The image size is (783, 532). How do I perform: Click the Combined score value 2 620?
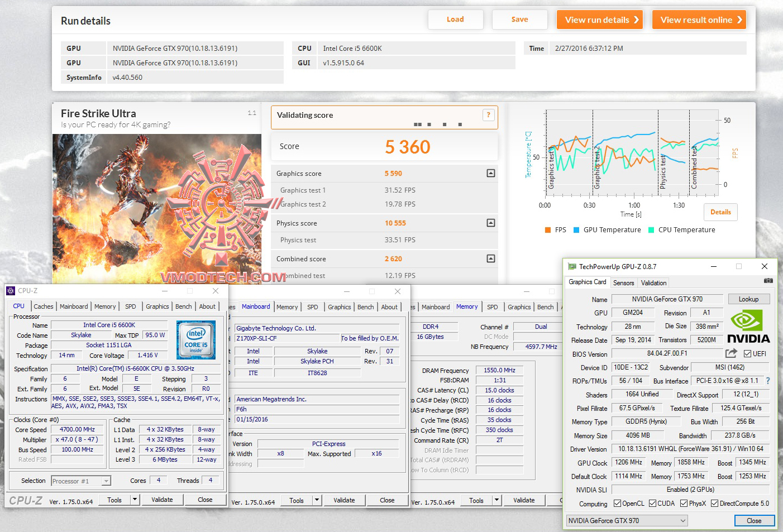click(x=393, y=259)
